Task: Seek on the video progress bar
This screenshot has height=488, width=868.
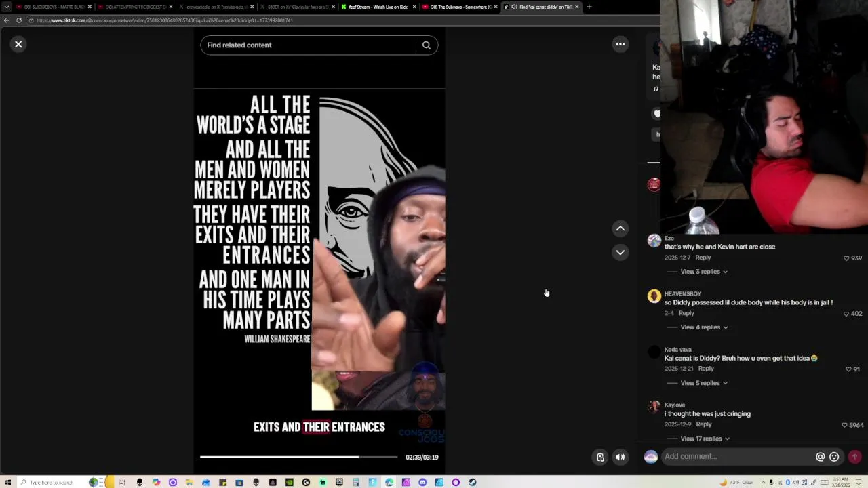Action: click(298, 457)
